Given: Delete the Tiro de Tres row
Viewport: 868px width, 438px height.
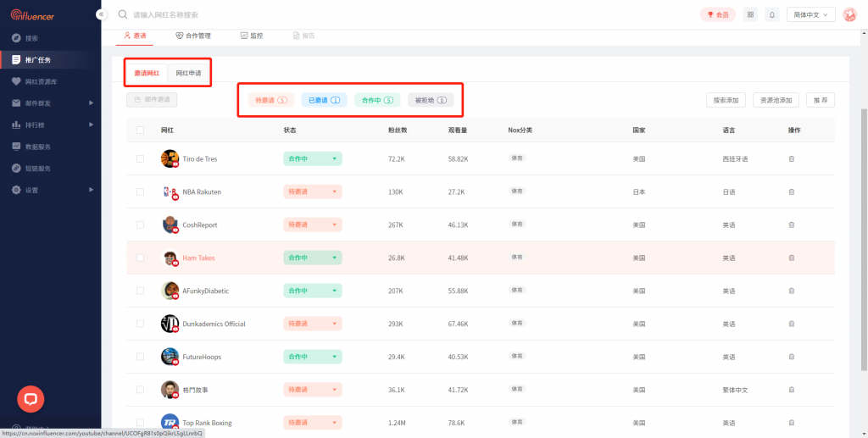Looking at the screenshot, I should pos(792,158).
